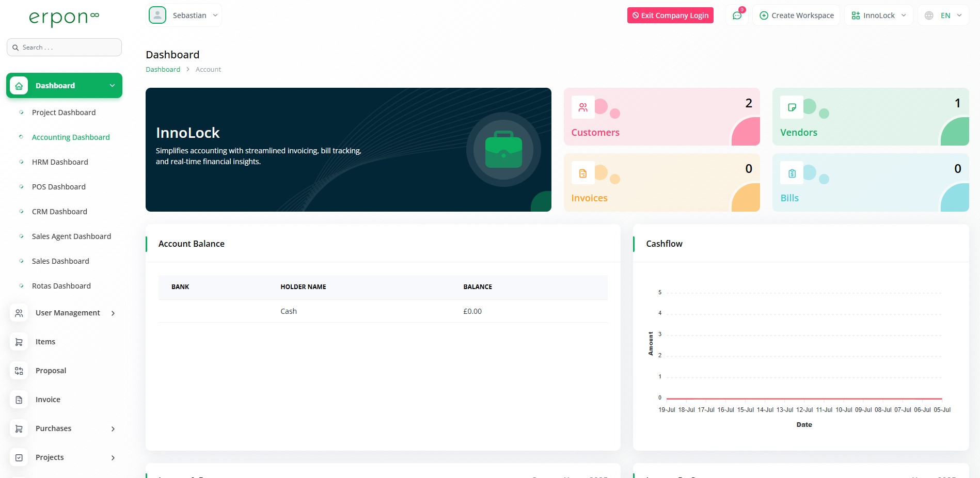Screen dimensions: 980x478
Task: Click the HOLDER NAME column header
Action: pos(303,287)
